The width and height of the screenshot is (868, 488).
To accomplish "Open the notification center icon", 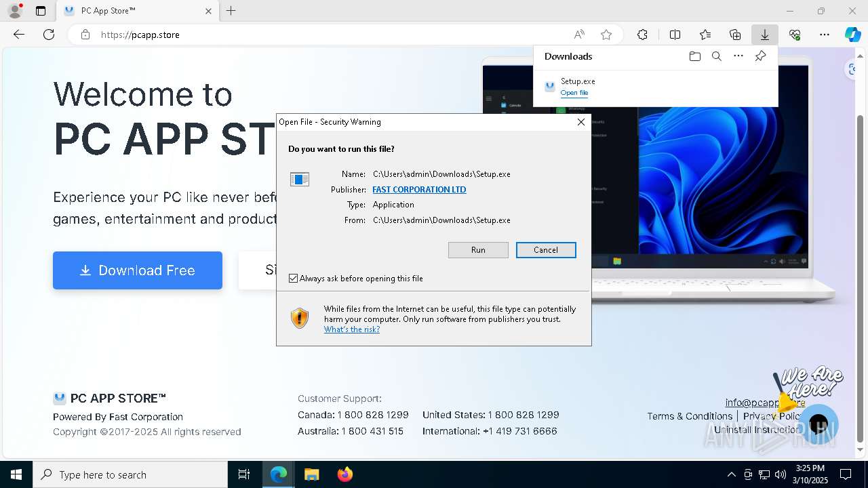I will click(x=846, y=474).
